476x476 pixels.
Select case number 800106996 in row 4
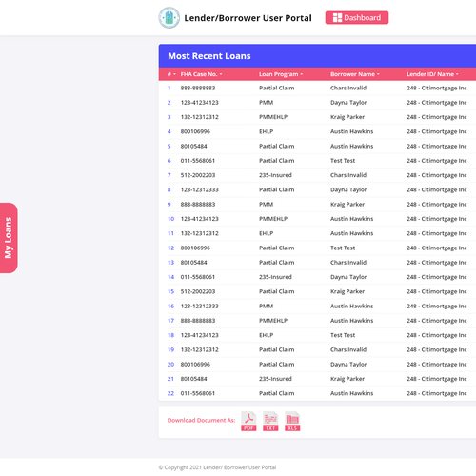[195, 131]
